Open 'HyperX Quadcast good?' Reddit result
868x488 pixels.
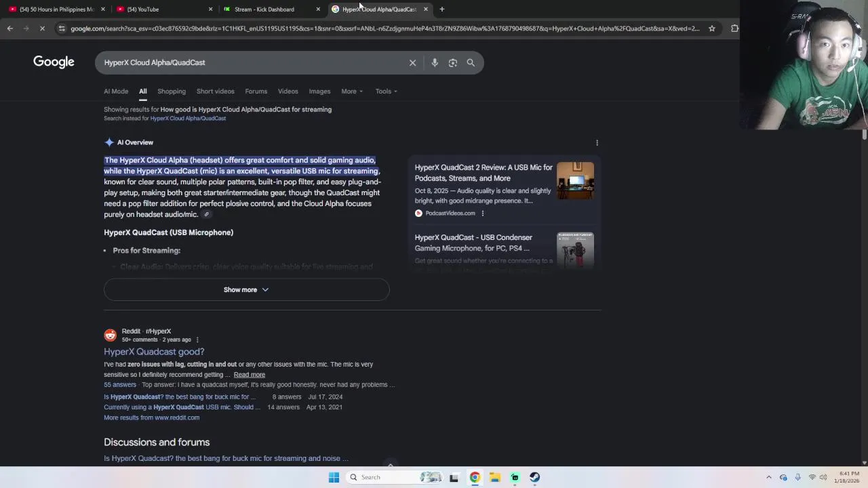[x=154, y=352]
